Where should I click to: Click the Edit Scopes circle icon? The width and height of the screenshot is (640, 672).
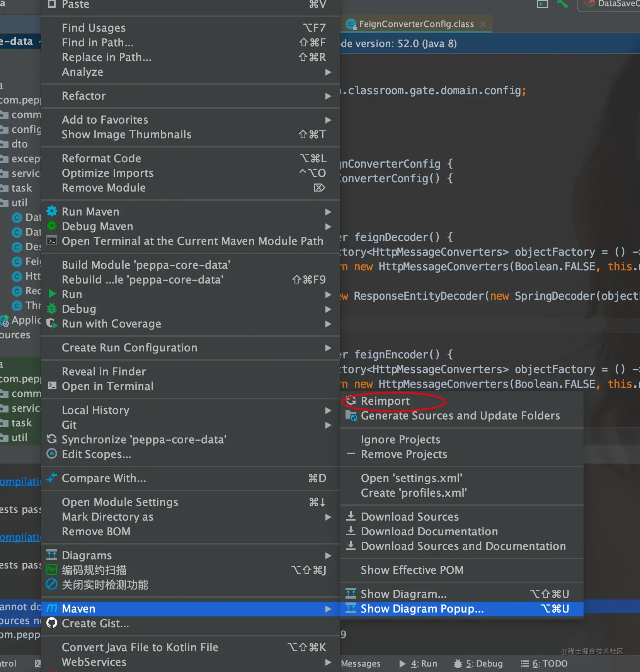pyautogui.click(x=52, y=454)
